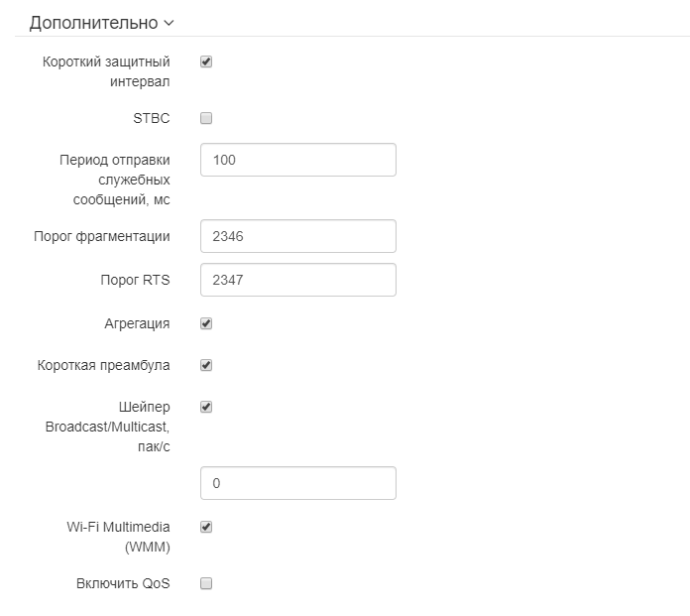
Task: Untick the Короткая преамбула checkbox
Action: (x=206, y=365)
